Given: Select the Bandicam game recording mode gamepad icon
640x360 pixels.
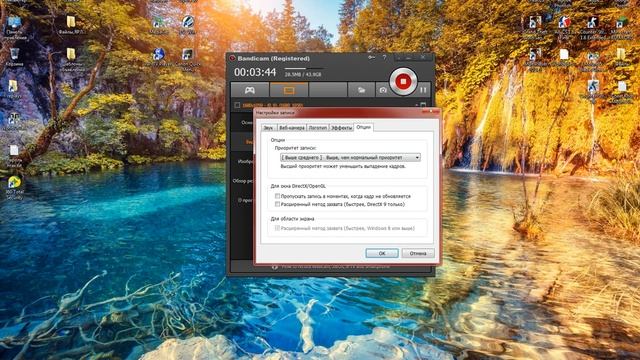Looking at the screenshot, I should click(x=249, y=90).
